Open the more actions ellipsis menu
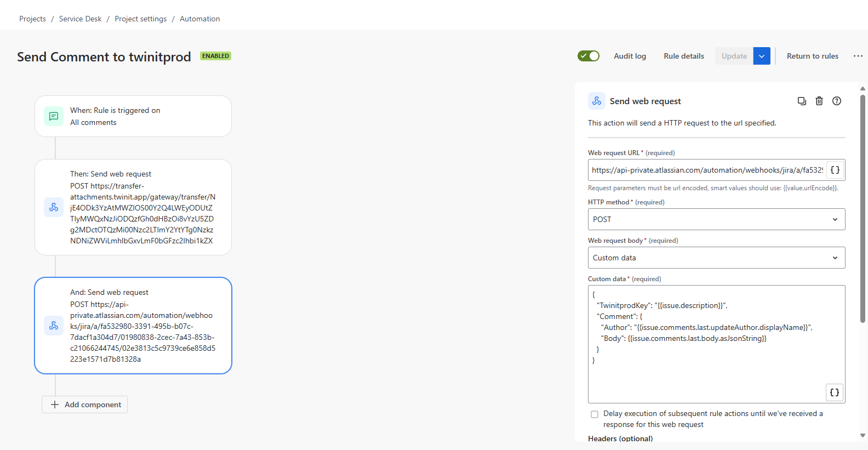 (858, 56)
